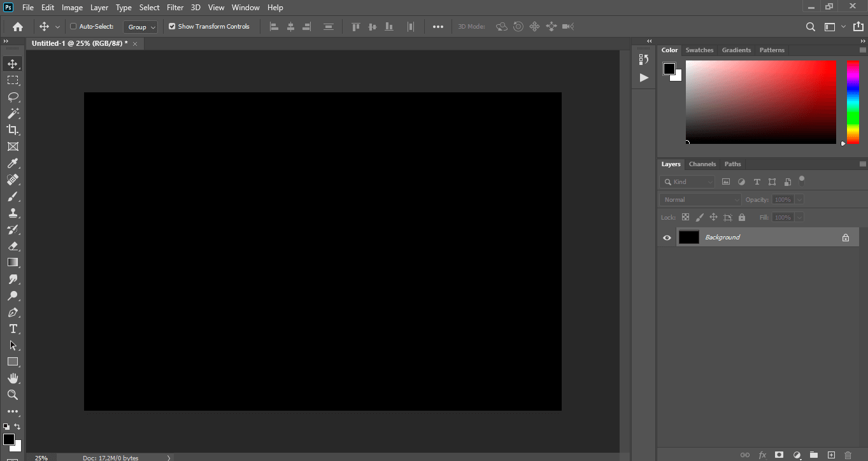Open the History panel icon
Image resolution: width=868 pixels, height=461 pixels.
[x=644, y=59]
